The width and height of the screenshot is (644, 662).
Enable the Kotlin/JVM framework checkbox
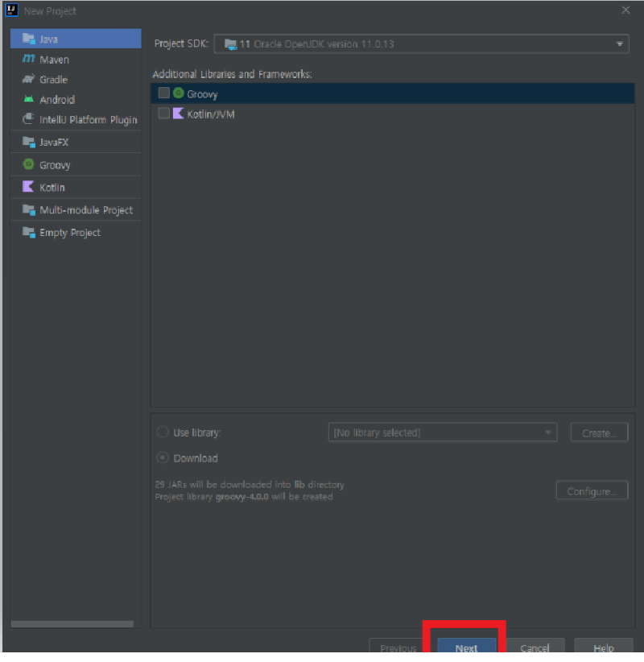(163, 113)
